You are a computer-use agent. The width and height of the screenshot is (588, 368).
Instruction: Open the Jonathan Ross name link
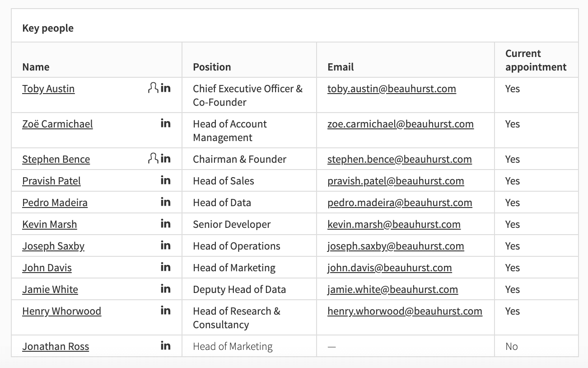(56, 346)
